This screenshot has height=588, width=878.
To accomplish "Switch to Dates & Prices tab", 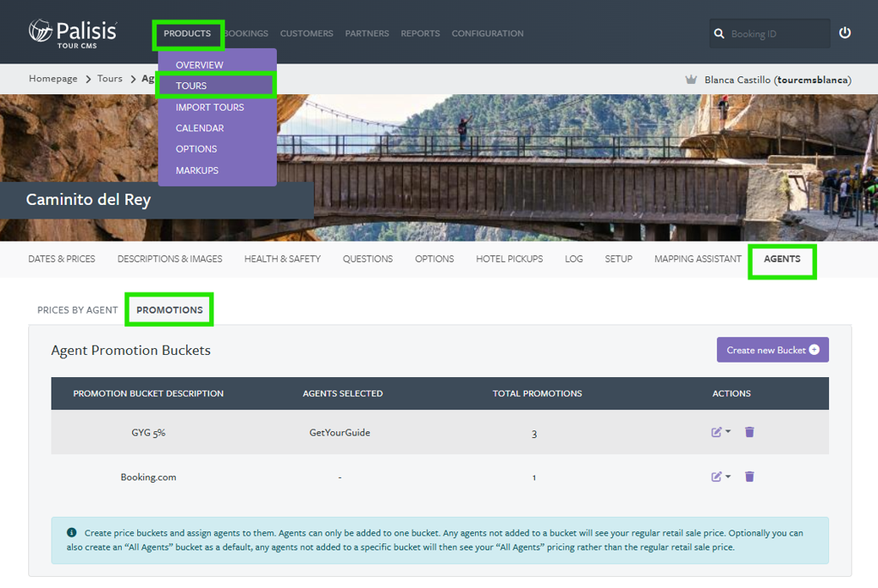I will click(62, 259).
